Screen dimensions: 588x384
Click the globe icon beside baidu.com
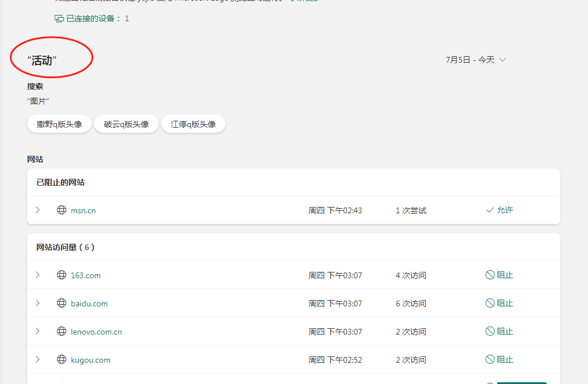coord(62,303)
